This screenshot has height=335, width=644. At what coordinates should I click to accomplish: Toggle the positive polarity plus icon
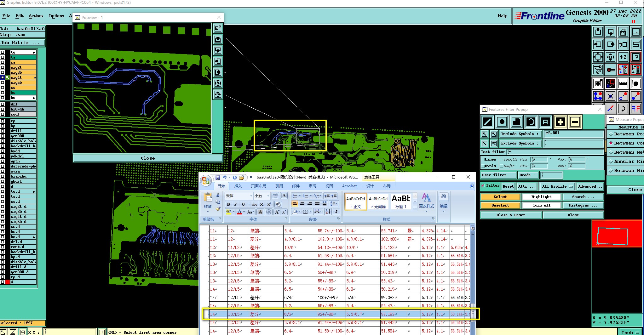[560, 122]
